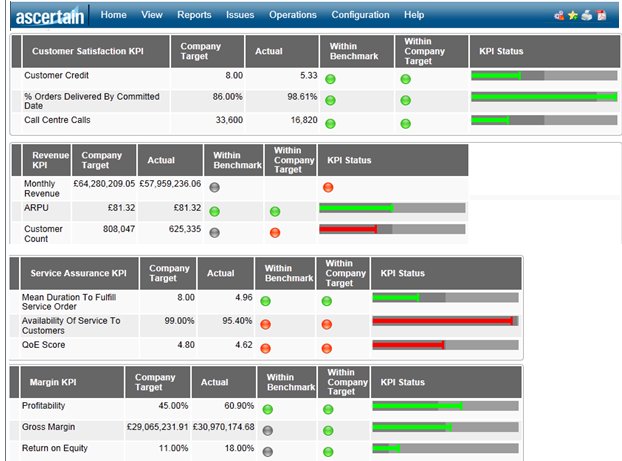Image resolution: width=622 pixels, height=461 pixels.
Task: Click the 625,335 actual value
Action: tap(185, 229)
